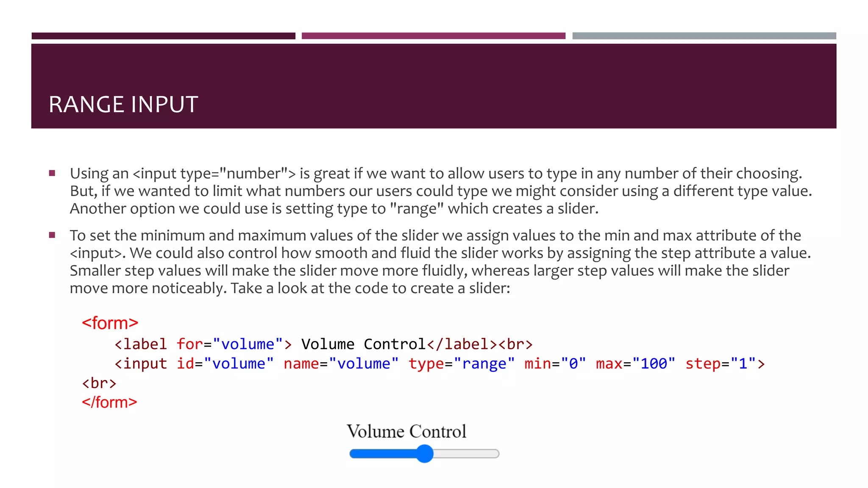Image resolution: width=868 pixels, height=488 pixels.
Task: Click the unfilled grey part of the slider track
Action: 466,454
